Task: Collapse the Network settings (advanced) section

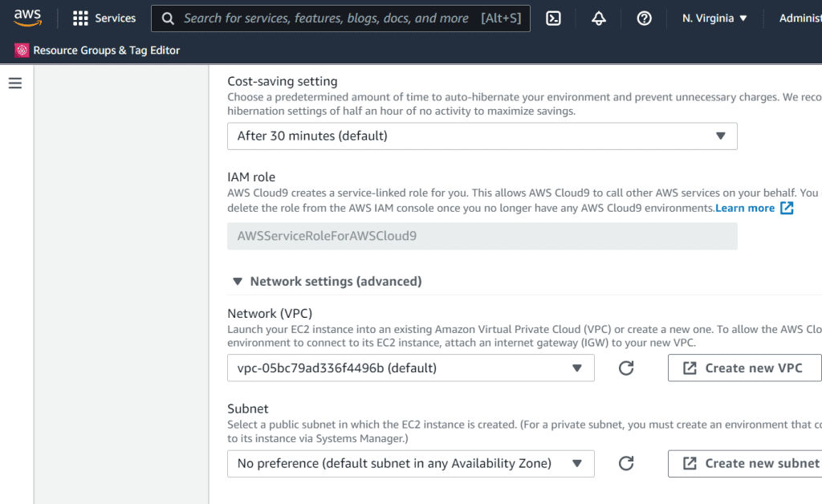Action: (237, 282)
